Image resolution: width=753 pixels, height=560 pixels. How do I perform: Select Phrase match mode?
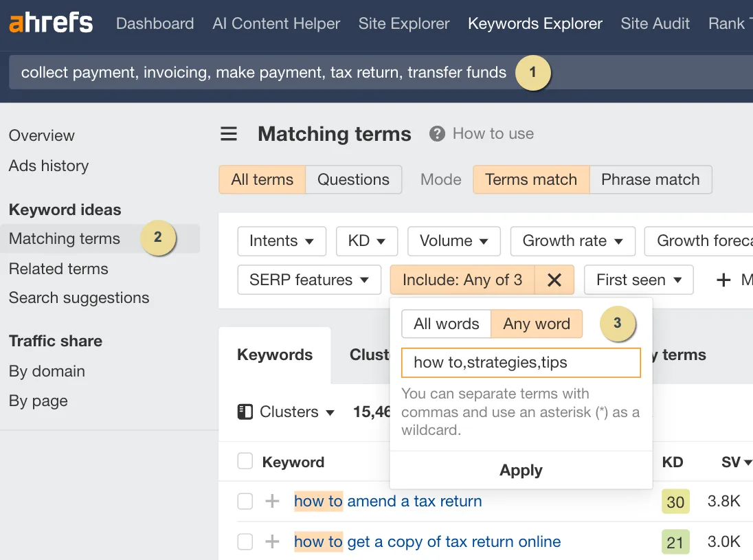coord(650,179)
